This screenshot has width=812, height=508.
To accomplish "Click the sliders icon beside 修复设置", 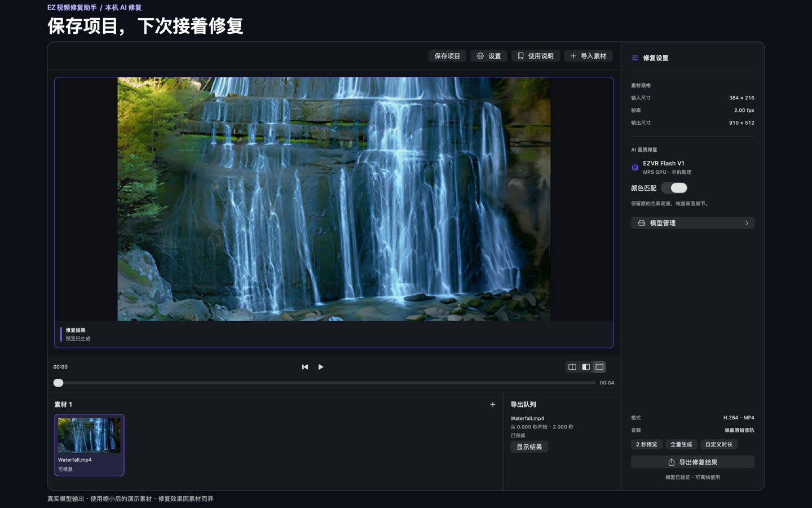I will pyautogui.click(x=635, y=58).
